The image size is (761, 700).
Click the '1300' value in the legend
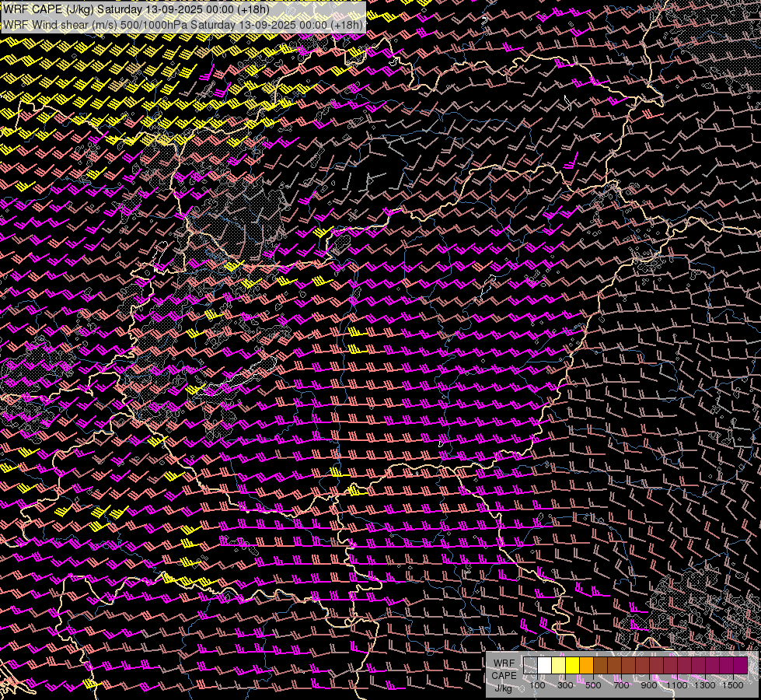pyautogui.click(x=705, y=685)
